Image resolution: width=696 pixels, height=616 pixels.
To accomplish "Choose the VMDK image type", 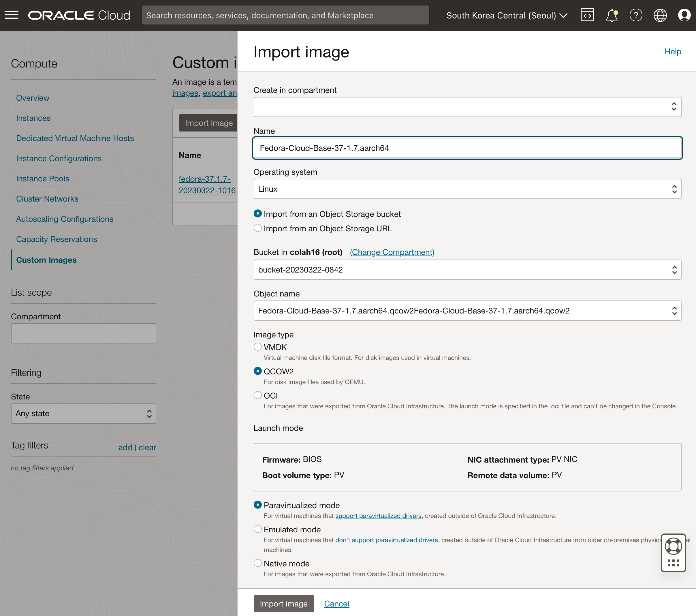I will click(258, 347).
